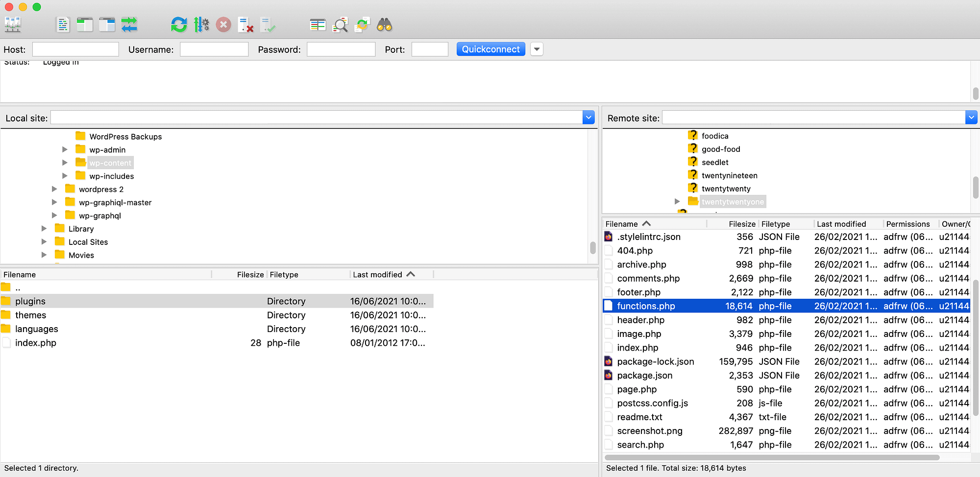Select remote file 404.php
The height and width of the screenshot is (477, 980).
click(x=786, y=251)
